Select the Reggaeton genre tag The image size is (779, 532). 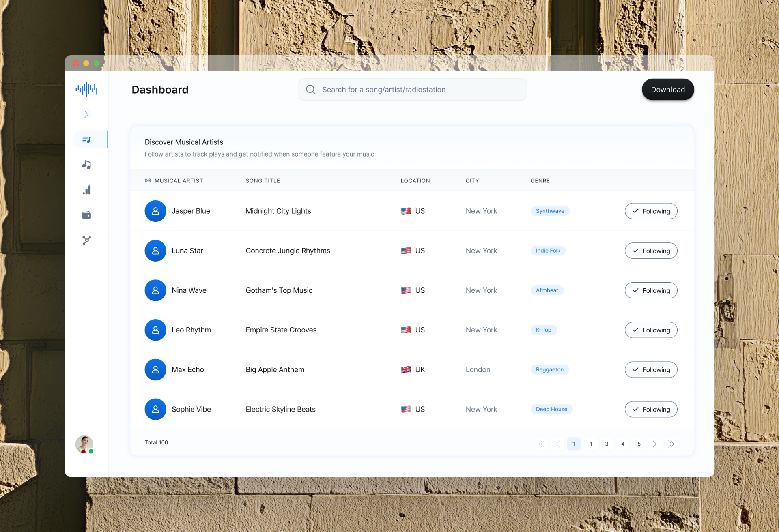point(550,370)
